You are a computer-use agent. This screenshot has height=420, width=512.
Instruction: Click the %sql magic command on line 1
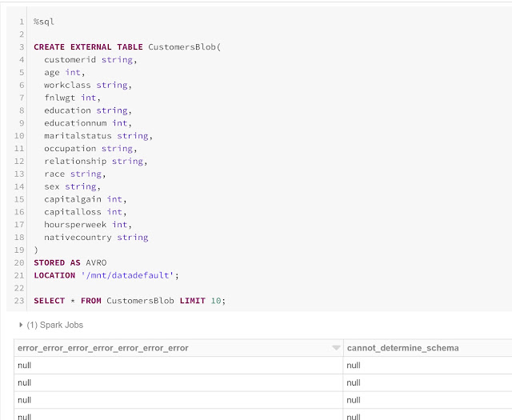pos(44,22)
